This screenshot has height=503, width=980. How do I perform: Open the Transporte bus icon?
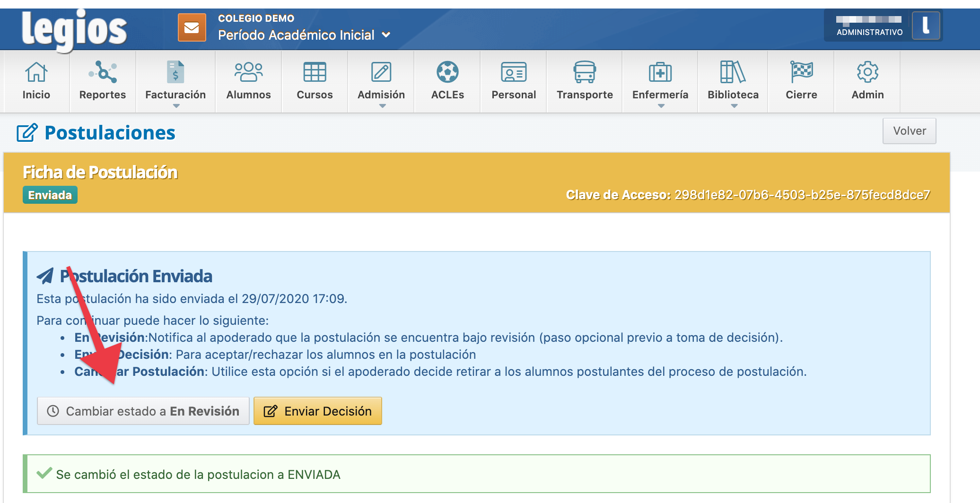point(585,72)
